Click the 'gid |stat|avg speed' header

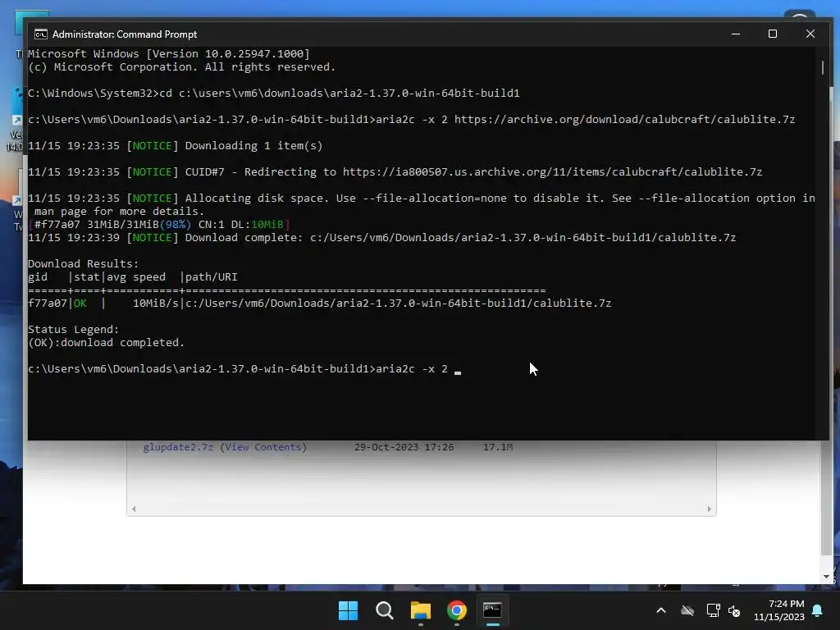(x=132, y=277)
